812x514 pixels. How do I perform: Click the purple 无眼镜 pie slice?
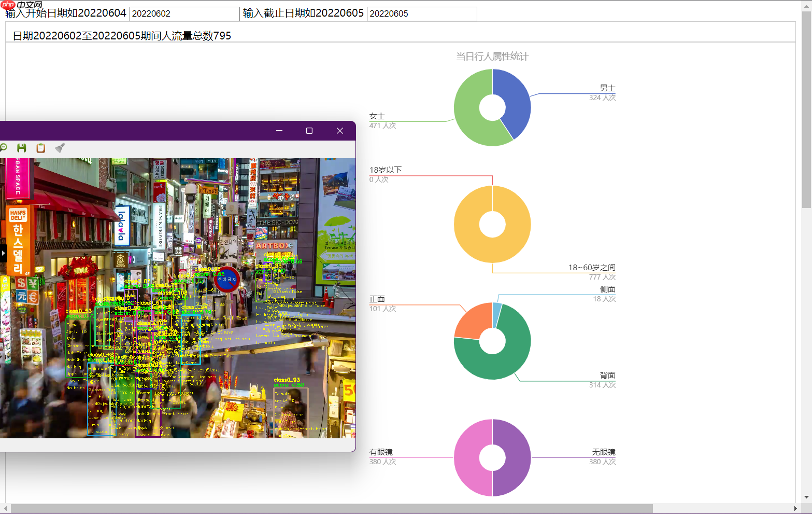[516, 458]
